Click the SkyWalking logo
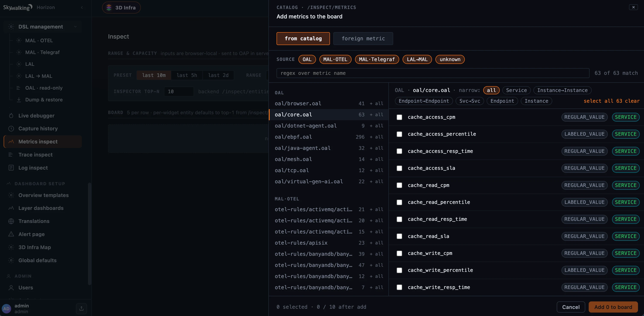Image resolution: width=644 pixels, height=316 pixels. 18,7
